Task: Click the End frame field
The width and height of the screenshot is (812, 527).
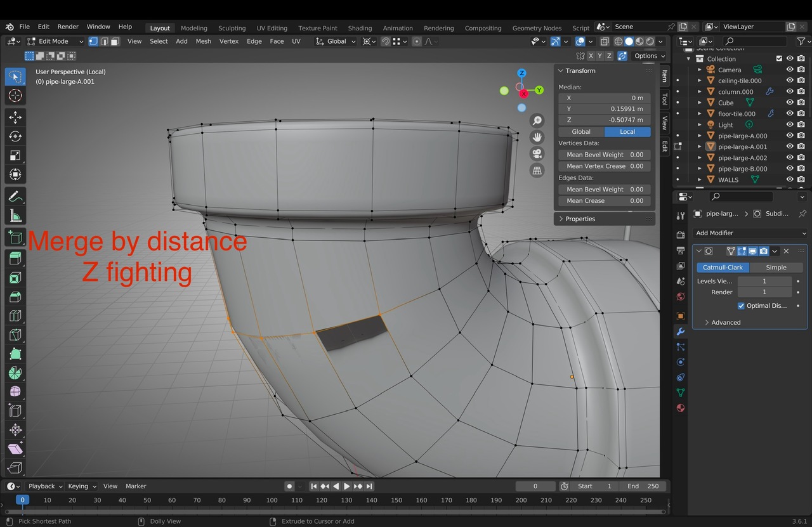Action: click(x=643, y=486)
